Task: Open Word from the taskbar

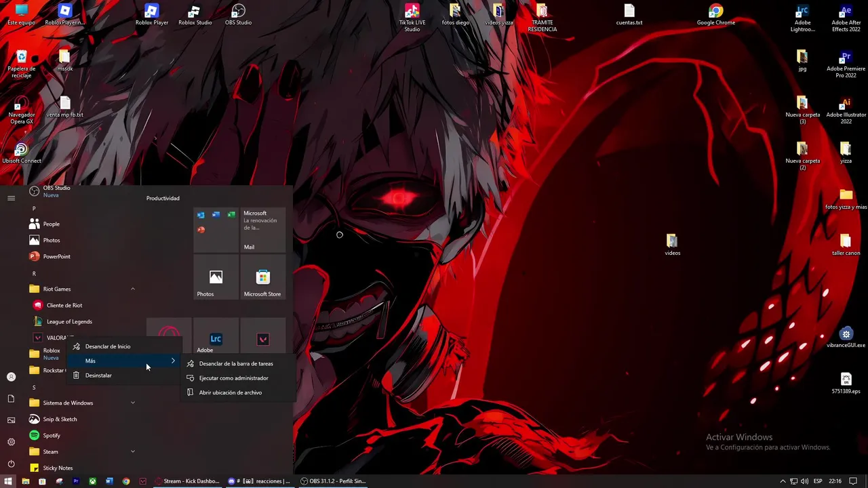Action: (x=109, y=481)
